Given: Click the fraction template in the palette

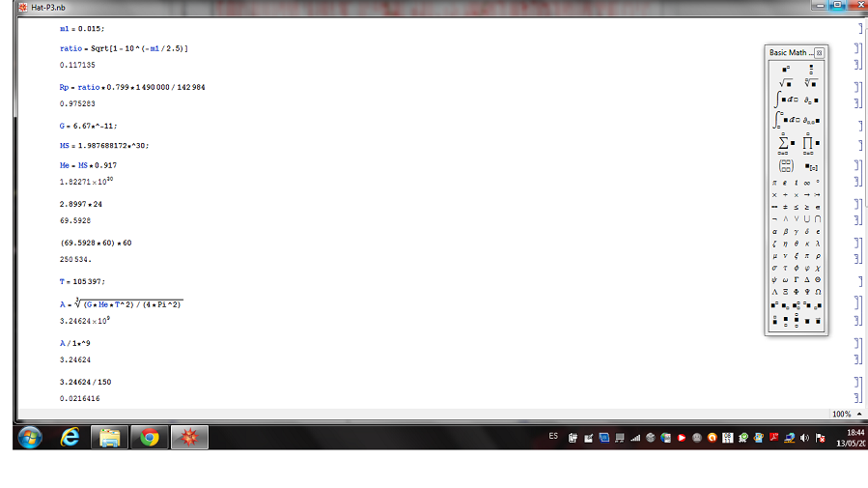Looking at the screenshot, I should (x=809, y=69).
